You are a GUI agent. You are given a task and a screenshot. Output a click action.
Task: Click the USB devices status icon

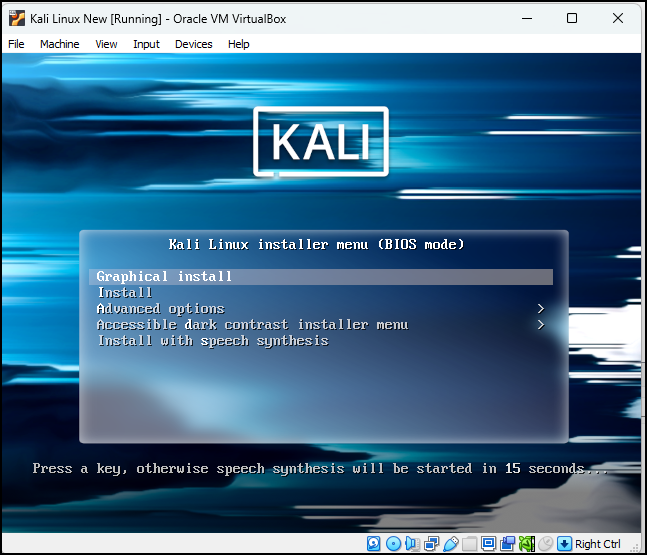[451, 543]
